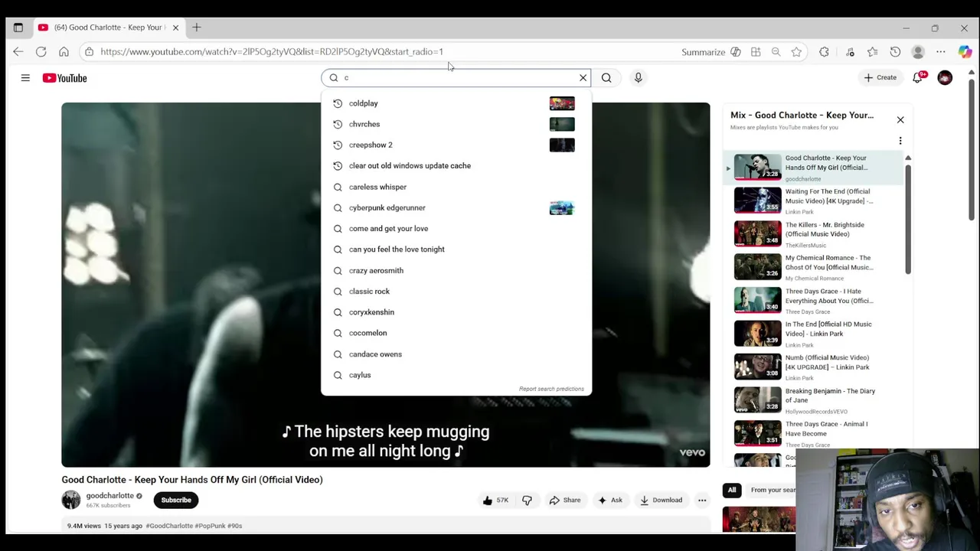Screen dimensions: 980x551
Task: Select the chvrches search suggestion
Action: (456, 124)
